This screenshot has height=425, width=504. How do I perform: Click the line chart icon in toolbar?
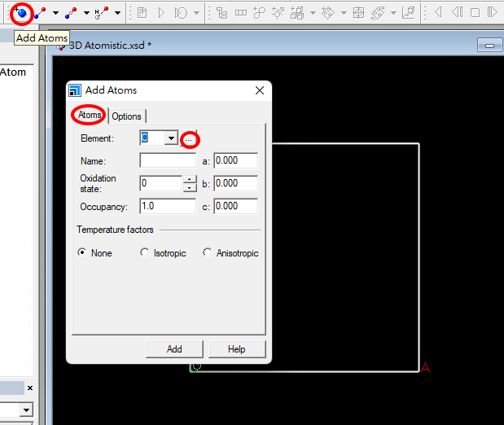[408, 12]
